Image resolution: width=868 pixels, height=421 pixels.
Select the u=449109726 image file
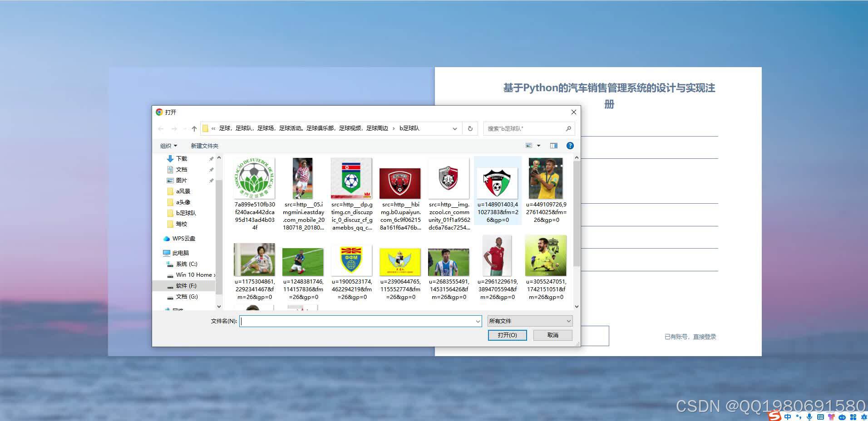click(x=546, y=191)
